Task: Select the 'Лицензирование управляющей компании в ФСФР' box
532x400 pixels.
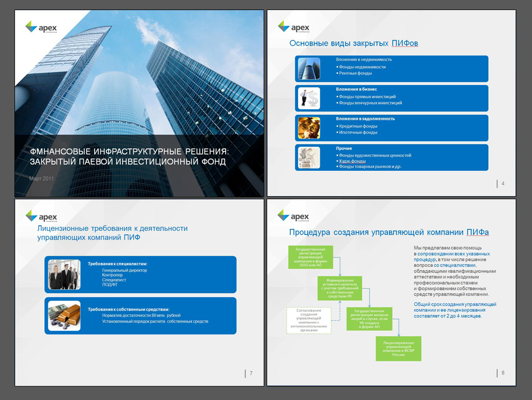Action: (398, 348)
